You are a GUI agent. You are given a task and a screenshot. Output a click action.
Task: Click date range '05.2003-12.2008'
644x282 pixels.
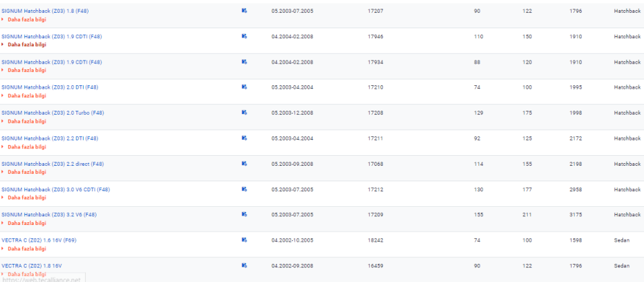(x=292, y=113)
